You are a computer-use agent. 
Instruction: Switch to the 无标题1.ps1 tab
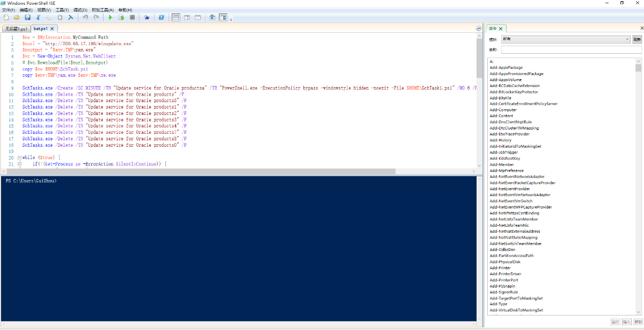(16, 28)
